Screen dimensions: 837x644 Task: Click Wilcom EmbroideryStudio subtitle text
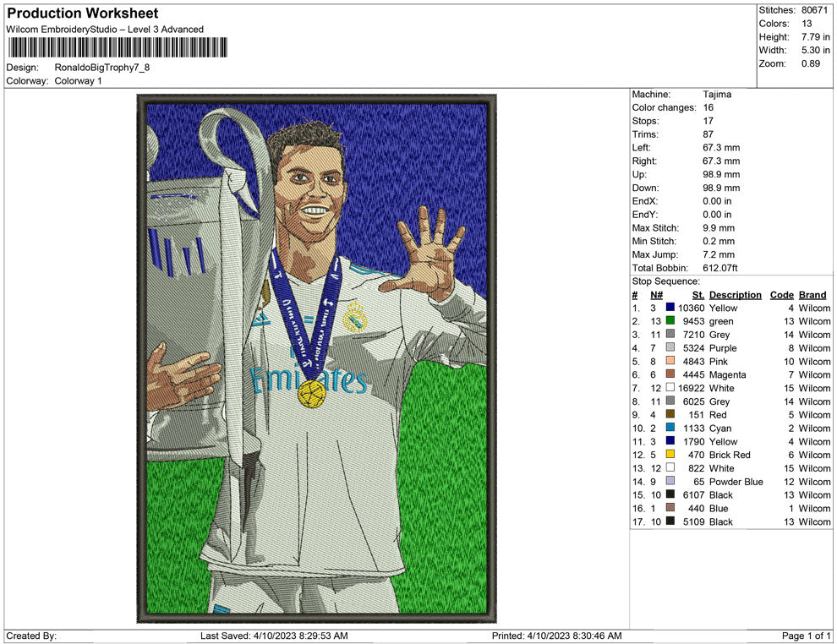coord(105,30)
